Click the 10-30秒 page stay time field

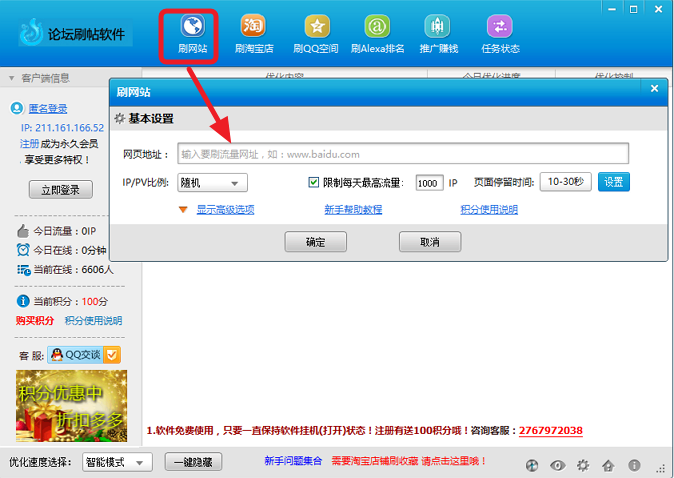pyautogui.click(x=565, y=182)
